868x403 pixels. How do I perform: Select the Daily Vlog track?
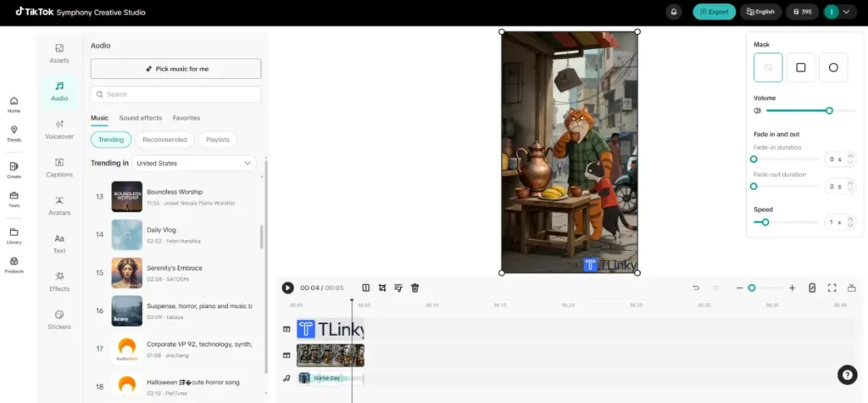175,234
